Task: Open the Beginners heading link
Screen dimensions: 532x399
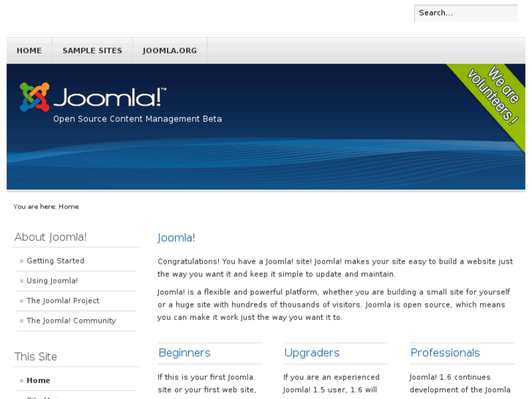Action: pyautogui.click(x=184, y=353)
